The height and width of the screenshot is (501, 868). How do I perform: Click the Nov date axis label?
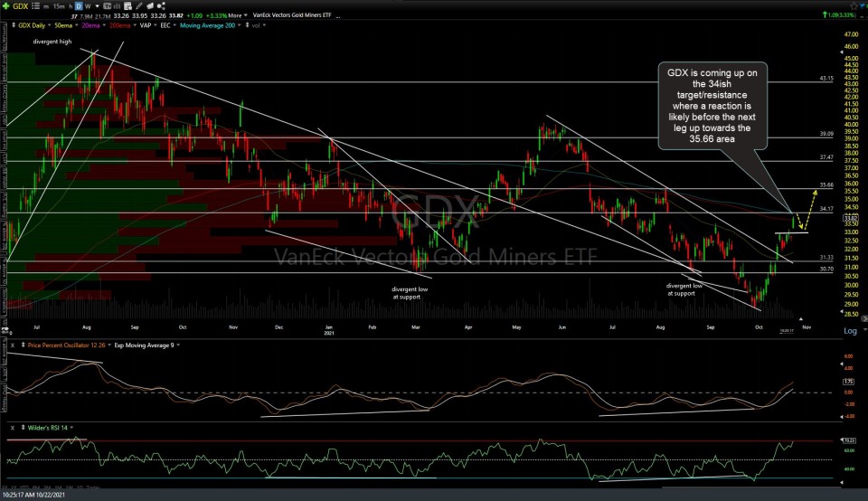coord(807,327)
